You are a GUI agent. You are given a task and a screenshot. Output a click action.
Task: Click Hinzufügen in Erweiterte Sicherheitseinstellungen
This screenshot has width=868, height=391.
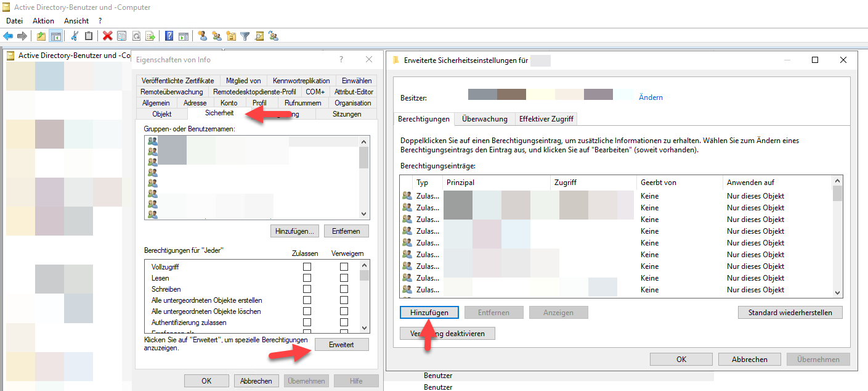tap(429, 313)
